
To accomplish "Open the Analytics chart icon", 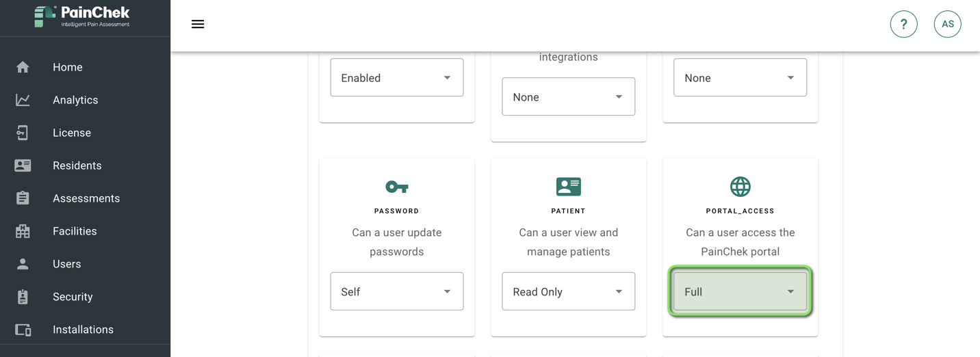I will 23,100.
